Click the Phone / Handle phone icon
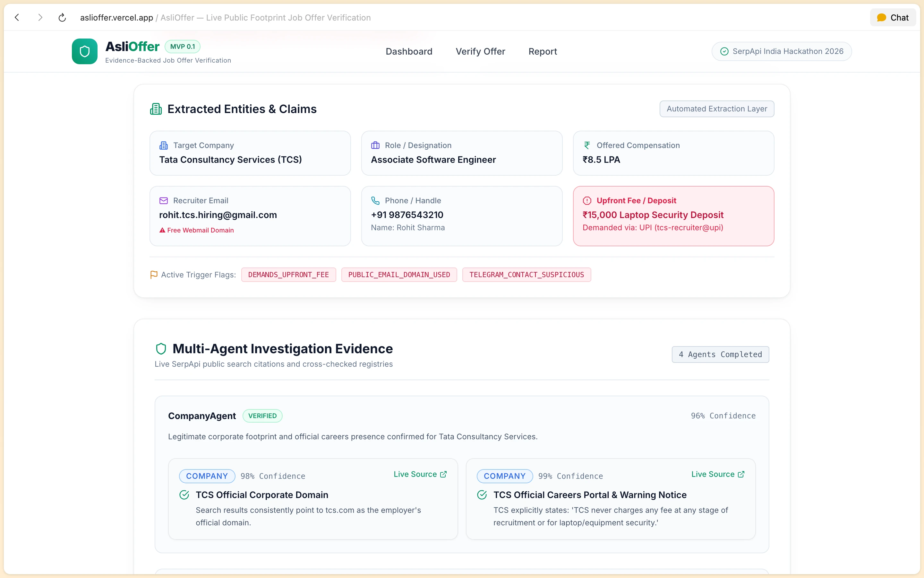This screenshot has height=578, width=924. click(375, 201)
